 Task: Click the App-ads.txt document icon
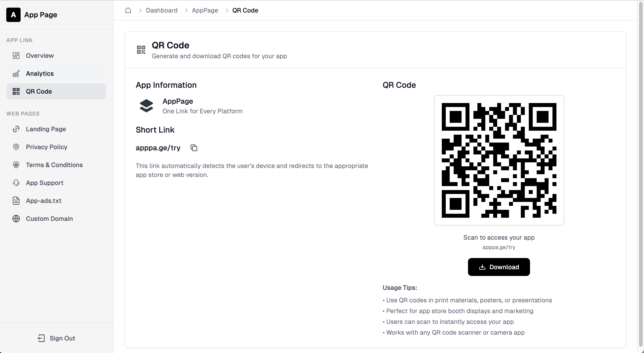point(16,201)
